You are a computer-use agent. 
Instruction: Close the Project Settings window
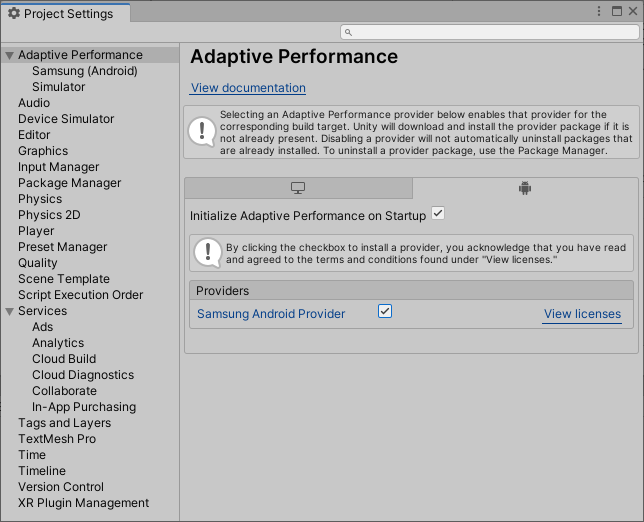coord(633,11)
